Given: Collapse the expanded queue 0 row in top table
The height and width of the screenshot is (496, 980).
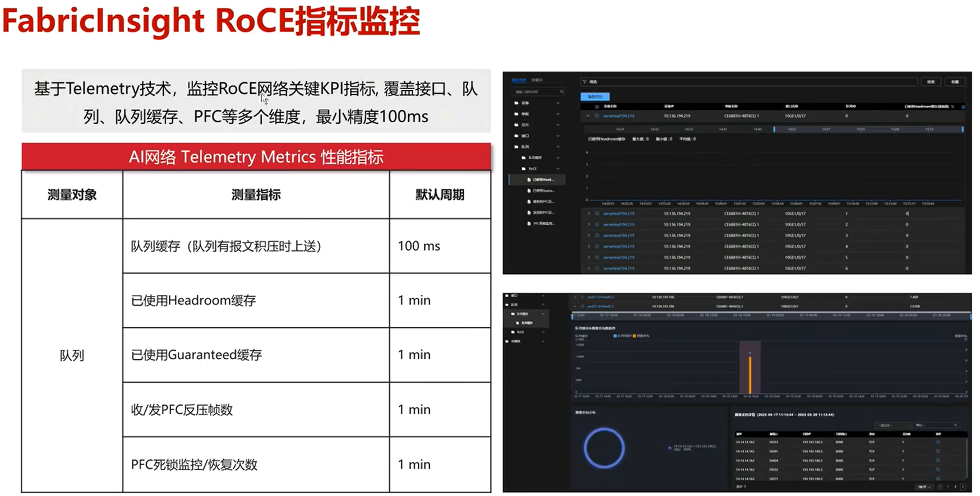Looking at the screenshot, I should [x=588, y=115].
